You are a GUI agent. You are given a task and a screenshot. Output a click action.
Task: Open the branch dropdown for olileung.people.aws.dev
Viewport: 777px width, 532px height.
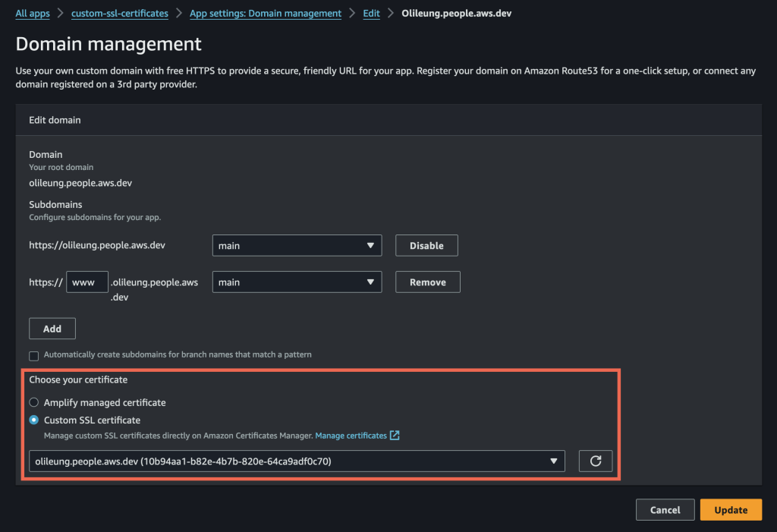pos(297,245)
